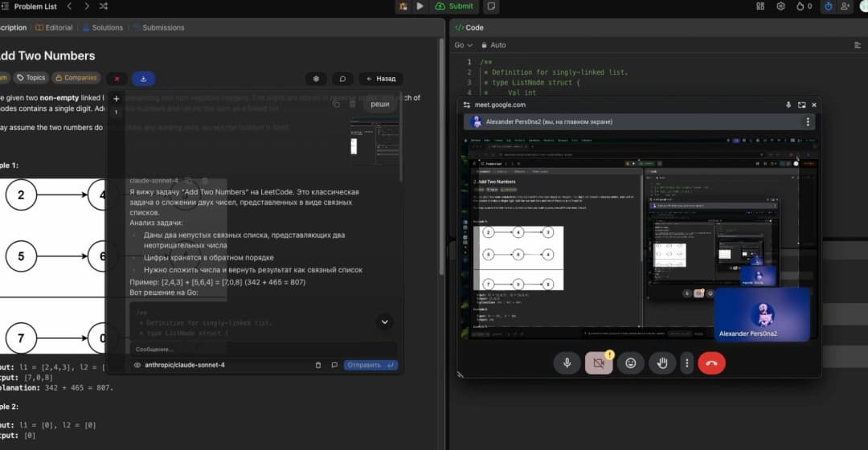Screen dimensions: 868x450
Task: Open overlay settings gear button
Action: pyautogui.click(x=316, y=79)
